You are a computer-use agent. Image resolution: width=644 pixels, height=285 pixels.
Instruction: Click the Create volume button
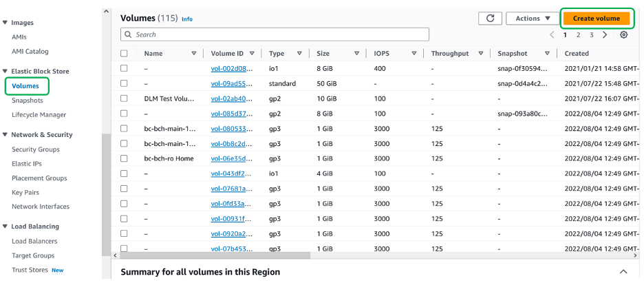click(597, 19)
